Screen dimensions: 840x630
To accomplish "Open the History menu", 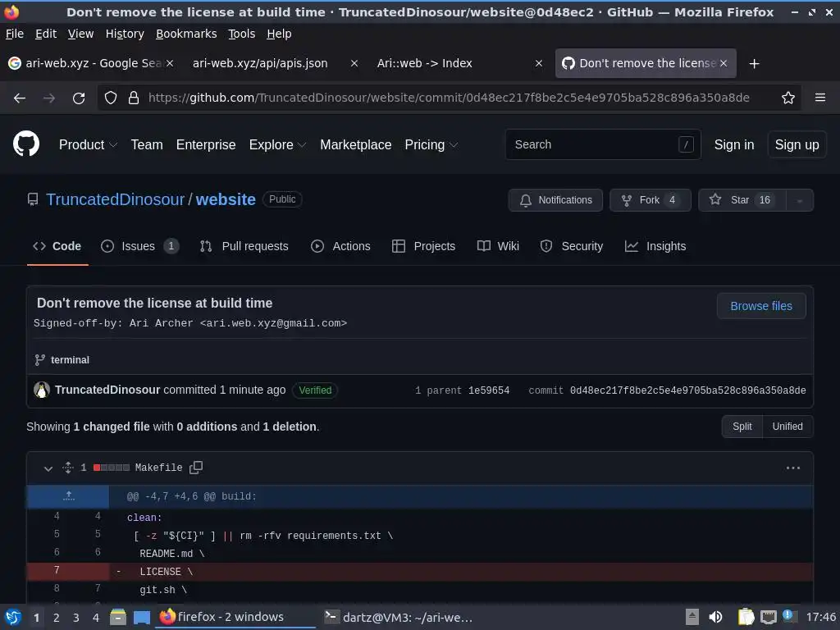I will tap(125, 34).
